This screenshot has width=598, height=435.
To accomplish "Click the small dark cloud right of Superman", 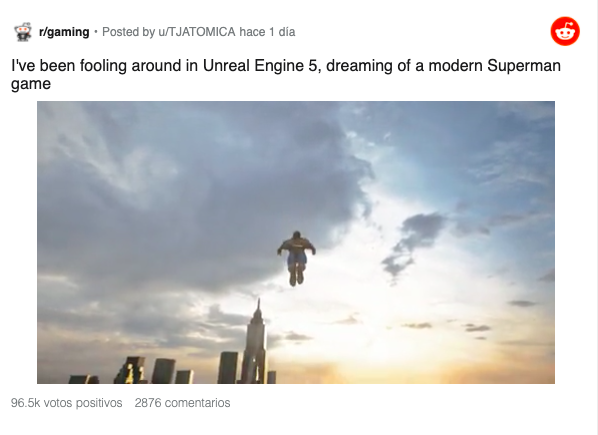I will (x=414, y=244).
